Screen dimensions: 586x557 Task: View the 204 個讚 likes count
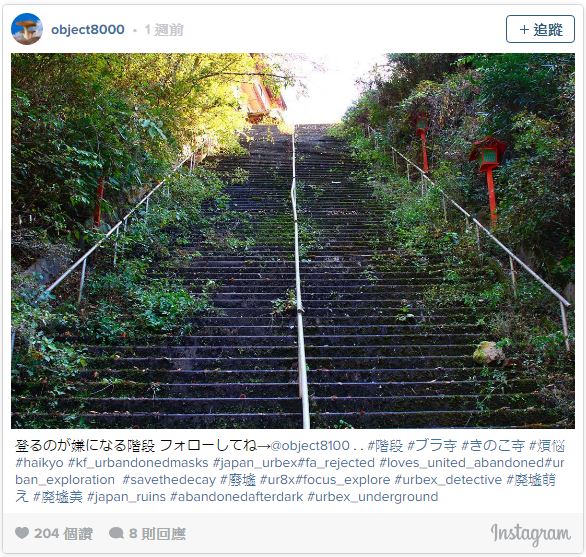click(x=63, y=533)
